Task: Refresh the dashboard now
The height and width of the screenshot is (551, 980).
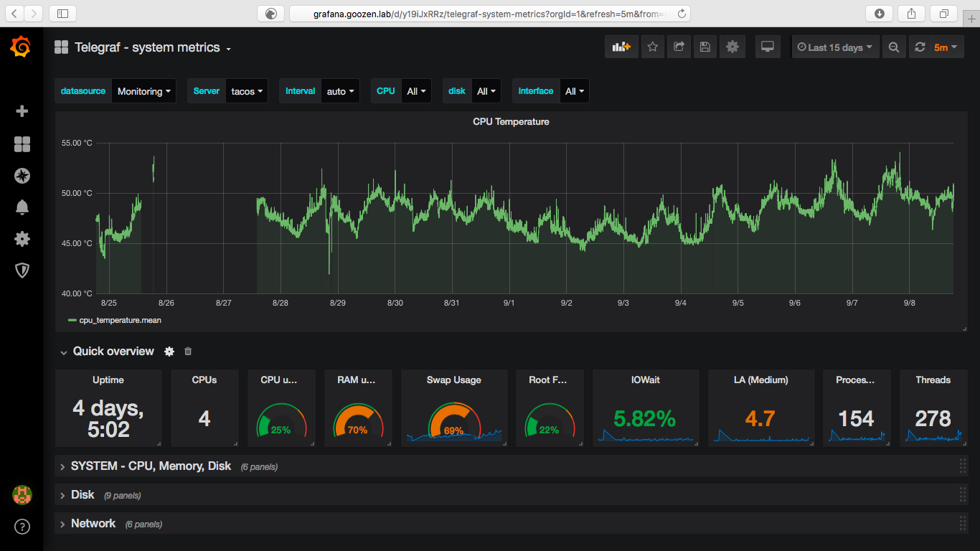Action: [920, 47]
